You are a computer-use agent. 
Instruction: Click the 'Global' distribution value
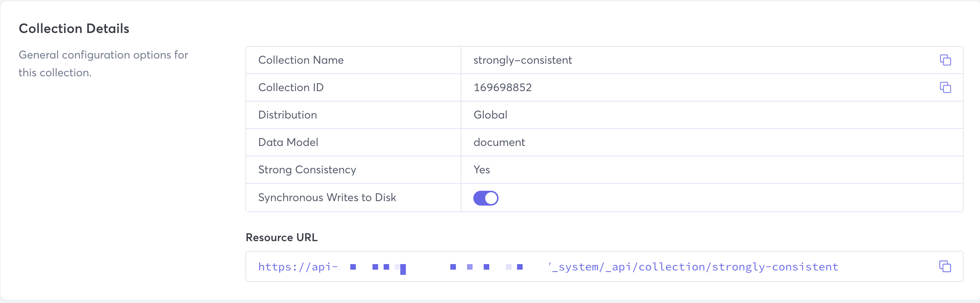click(x=490, y=115)
